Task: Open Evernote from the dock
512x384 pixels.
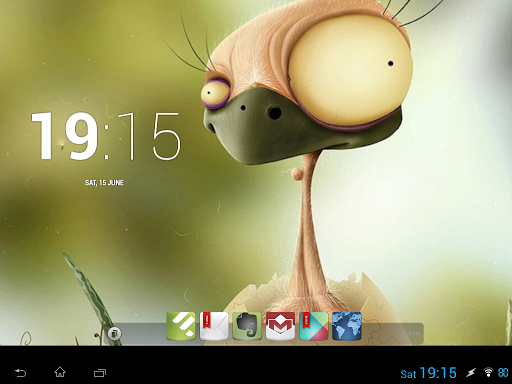Action: click(247, 326)
